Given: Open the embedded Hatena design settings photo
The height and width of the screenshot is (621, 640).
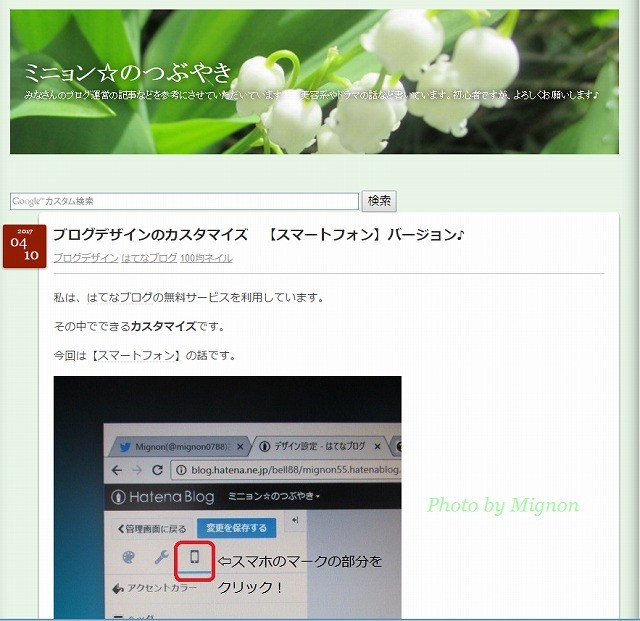Looking at the screenshot, I should click(227, 497).
